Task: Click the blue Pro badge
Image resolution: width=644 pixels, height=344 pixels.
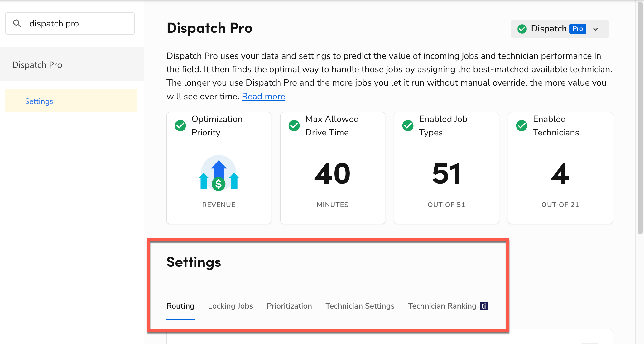Action: (x=578, y=29)
